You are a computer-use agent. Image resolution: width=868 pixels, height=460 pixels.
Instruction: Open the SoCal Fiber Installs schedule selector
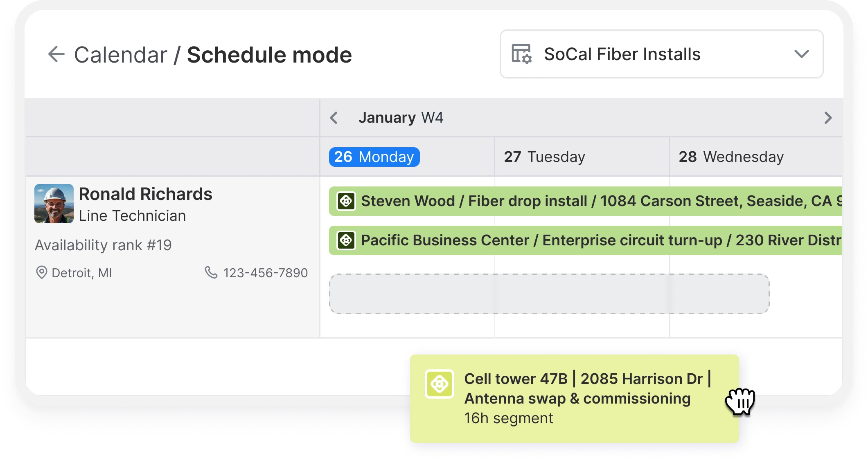(661, 54)
